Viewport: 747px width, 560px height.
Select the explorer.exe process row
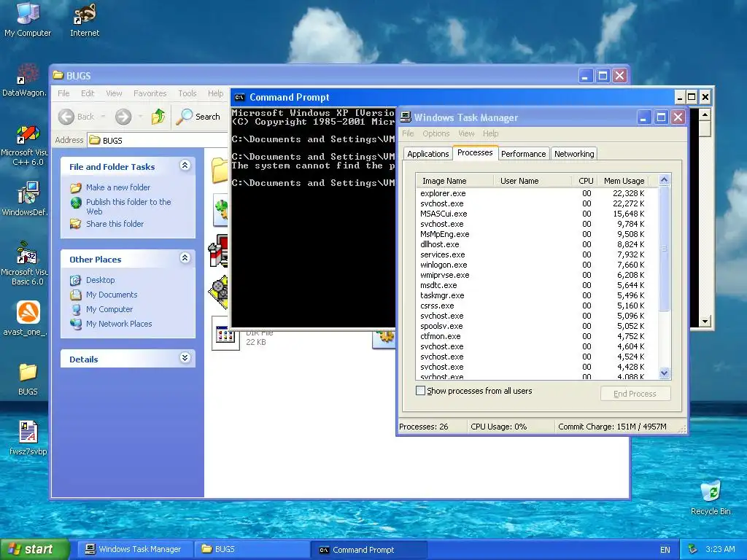[537, 193]
